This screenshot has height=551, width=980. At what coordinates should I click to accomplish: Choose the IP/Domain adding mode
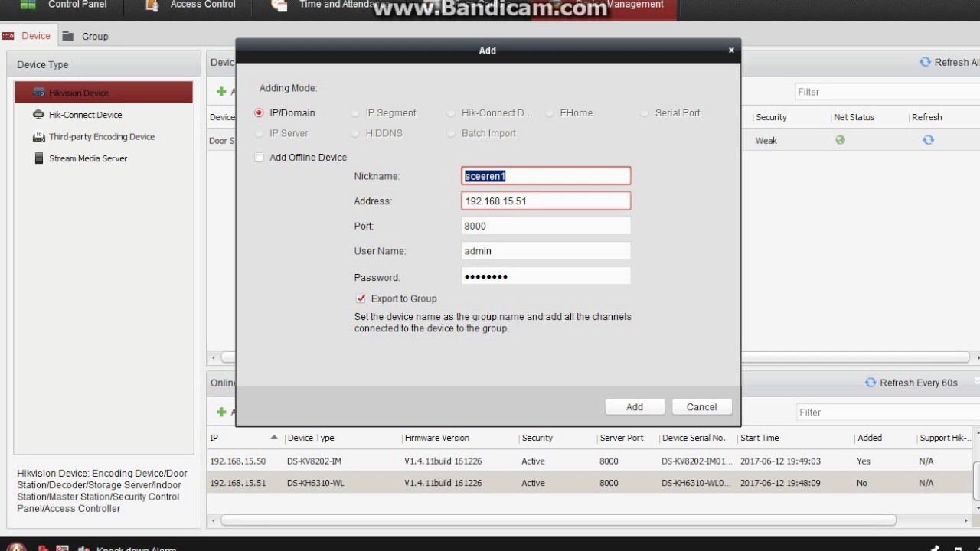tap(259, 112)
